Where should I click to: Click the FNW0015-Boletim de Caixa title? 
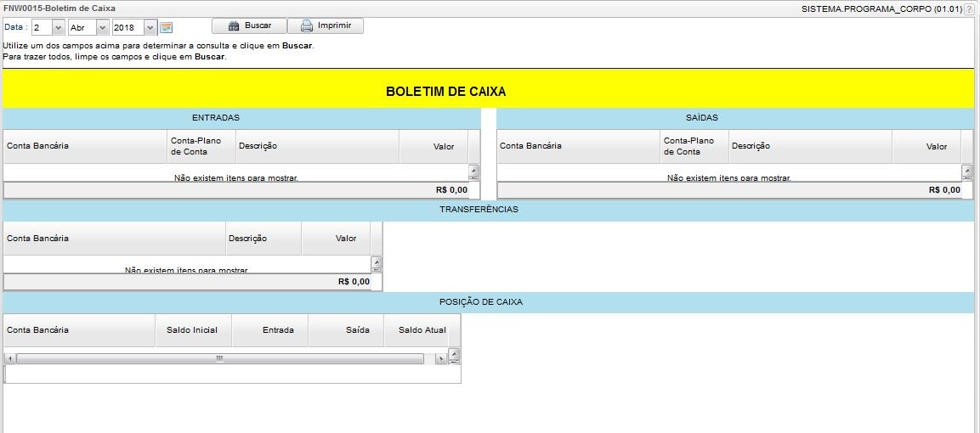[59, 8]
